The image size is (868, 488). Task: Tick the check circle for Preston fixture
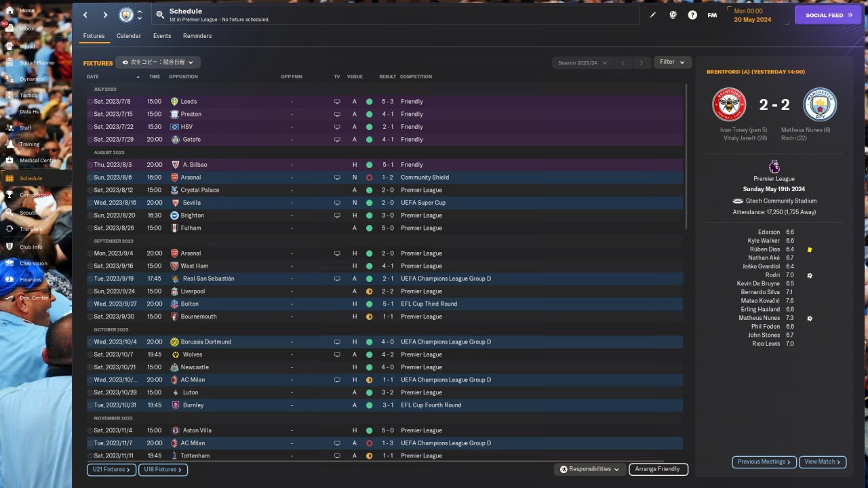point(90,114)
